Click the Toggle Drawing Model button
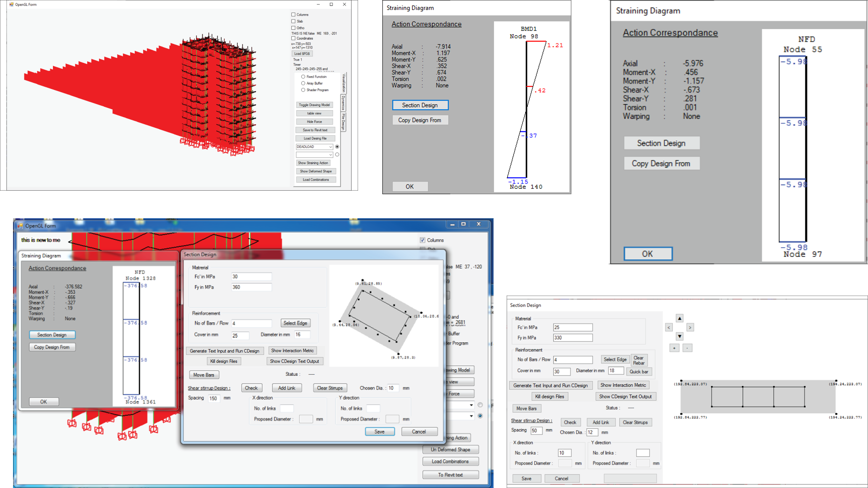The height and width of the screenshot is (488, 868). [314, 105]
